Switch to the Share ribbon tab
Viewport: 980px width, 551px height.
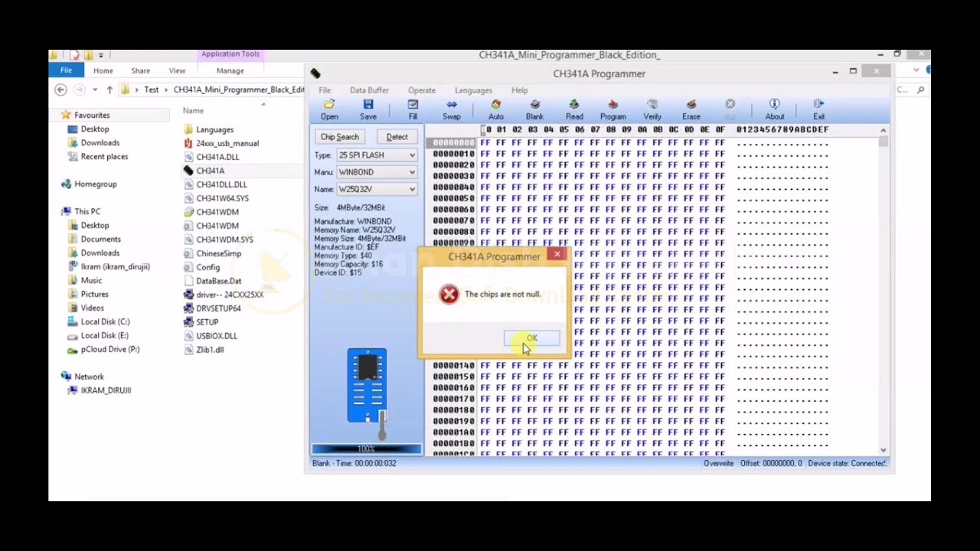coord(141,70)
